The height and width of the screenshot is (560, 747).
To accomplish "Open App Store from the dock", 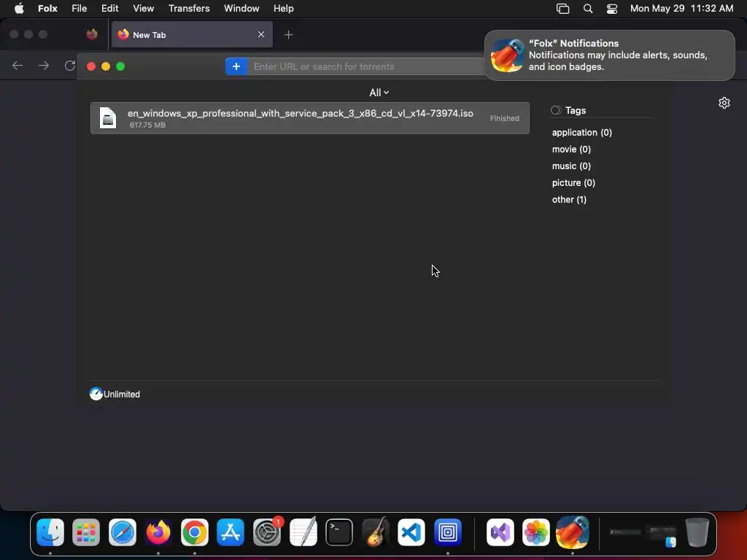I will click(231, 532).
